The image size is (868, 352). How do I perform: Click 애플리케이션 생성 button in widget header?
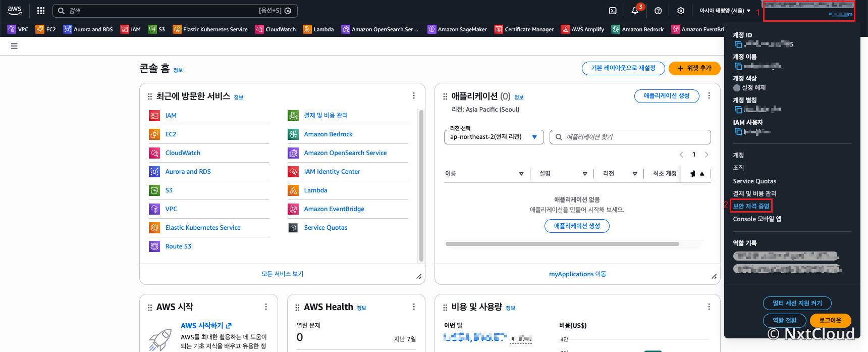click(x=666, y=96)
